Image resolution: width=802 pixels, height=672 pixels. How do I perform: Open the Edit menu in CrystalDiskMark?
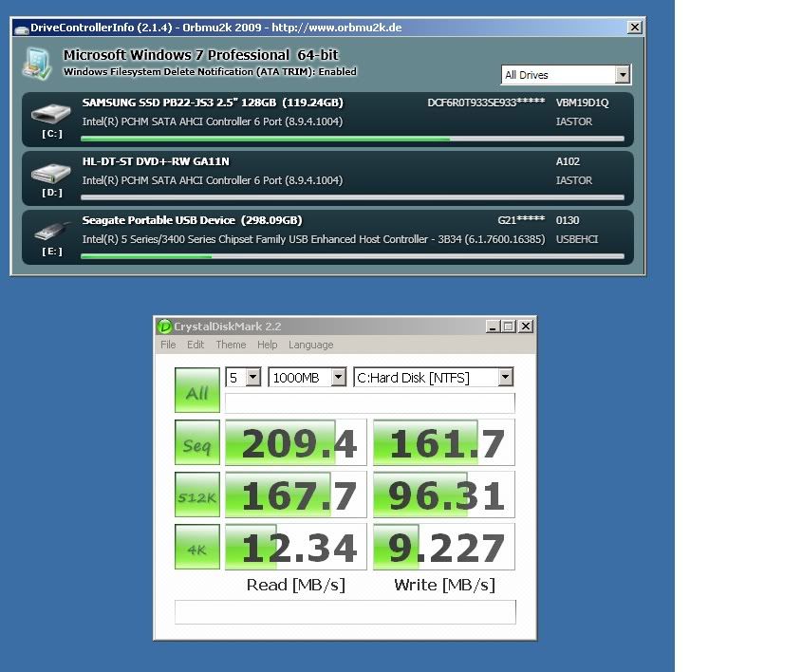[196, 345]
